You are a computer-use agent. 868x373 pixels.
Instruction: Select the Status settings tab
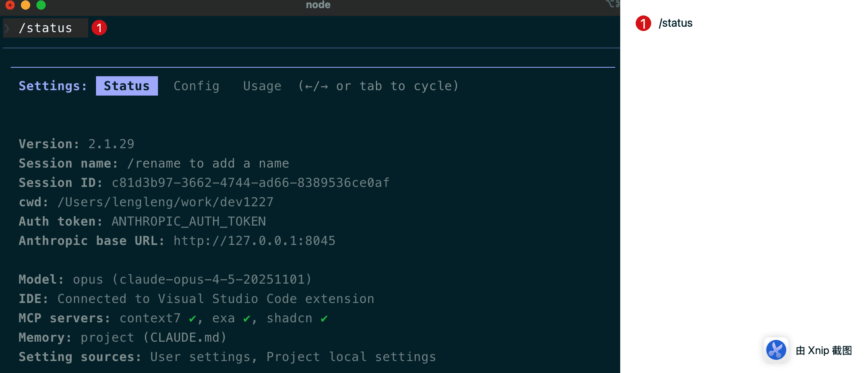pyautogui.click(x=127, y=86)
